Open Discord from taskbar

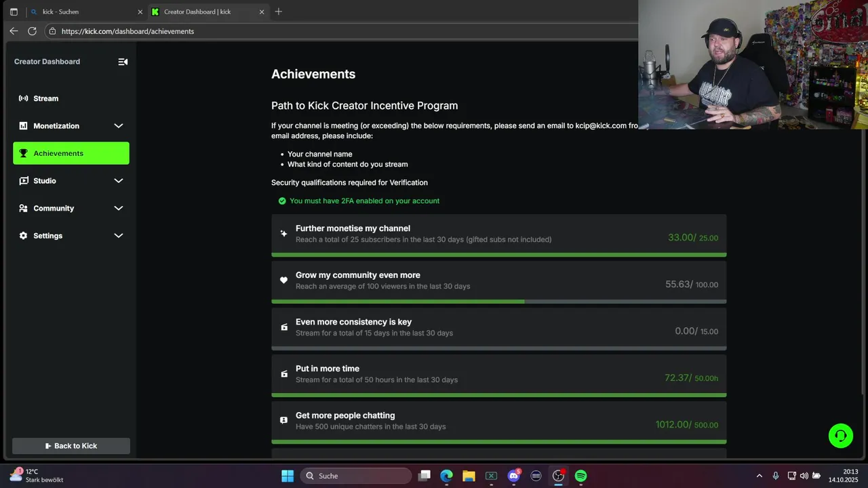tap(513, 476)
